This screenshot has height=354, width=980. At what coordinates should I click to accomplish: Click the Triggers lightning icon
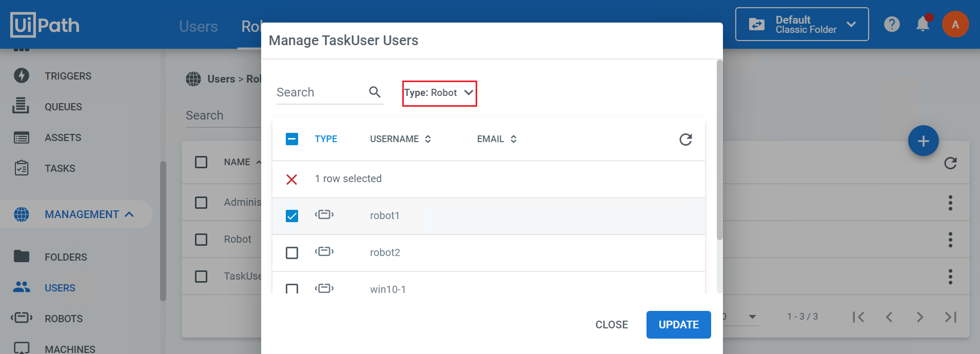[22, 75]
